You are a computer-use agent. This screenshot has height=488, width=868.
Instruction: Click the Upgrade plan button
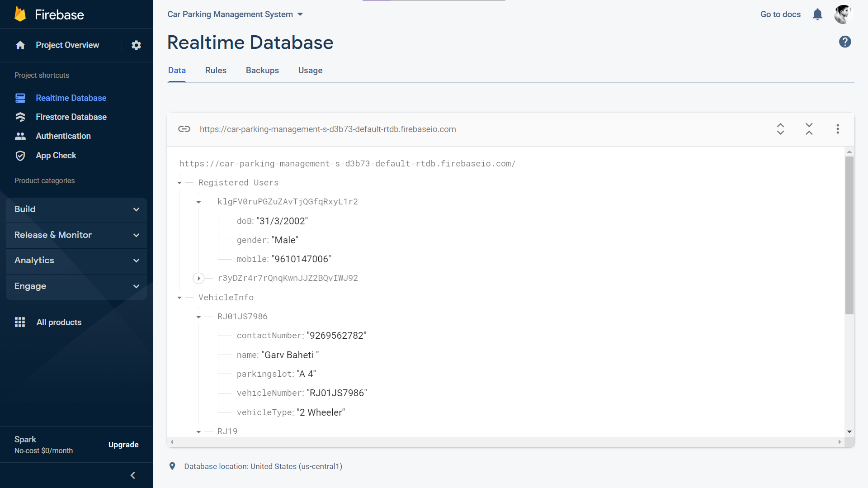[x=123, y=445]
